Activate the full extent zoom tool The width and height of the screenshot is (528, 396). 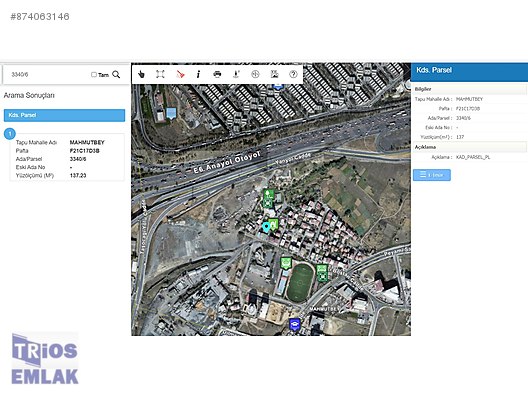coord(160,74)
